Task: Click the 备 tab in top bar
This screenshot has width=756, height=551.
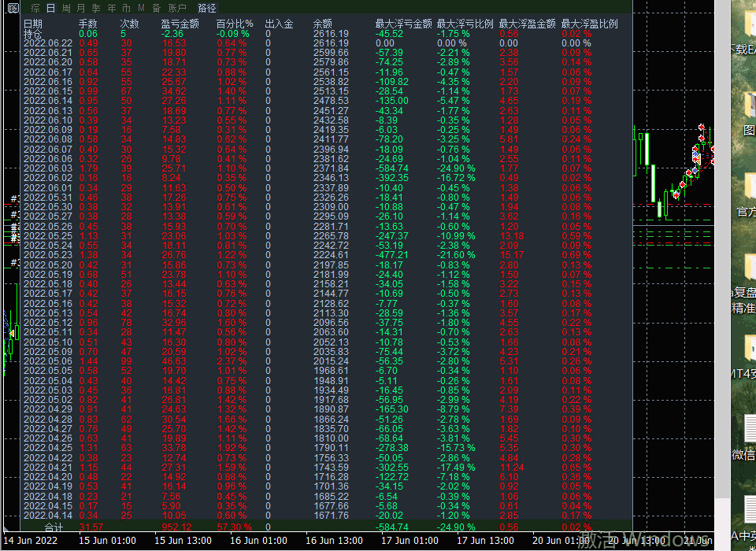Action: (157, 8)
